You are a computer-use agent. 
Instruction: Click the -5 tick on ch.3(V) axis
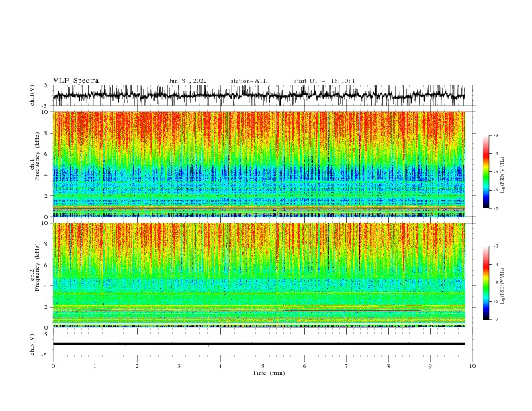coord(45,355)
